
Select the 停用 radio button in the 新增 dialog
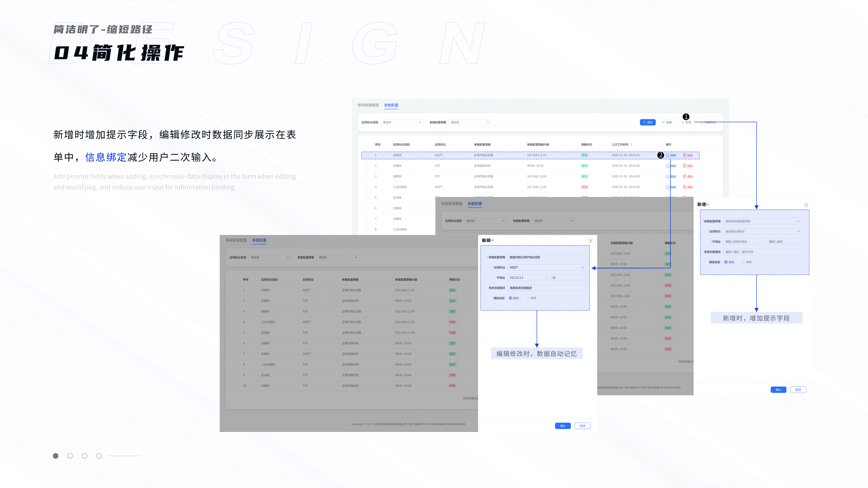[743, 262]
